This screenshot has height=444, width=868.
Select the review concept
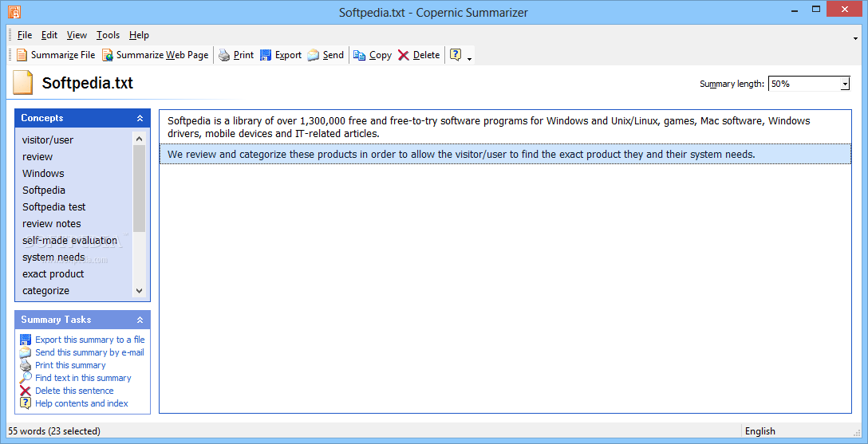click(37, 156)
